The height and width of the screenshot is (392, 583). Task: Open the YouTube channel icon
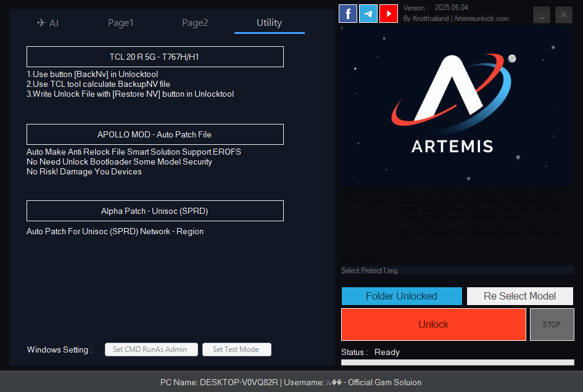point(389,13)
